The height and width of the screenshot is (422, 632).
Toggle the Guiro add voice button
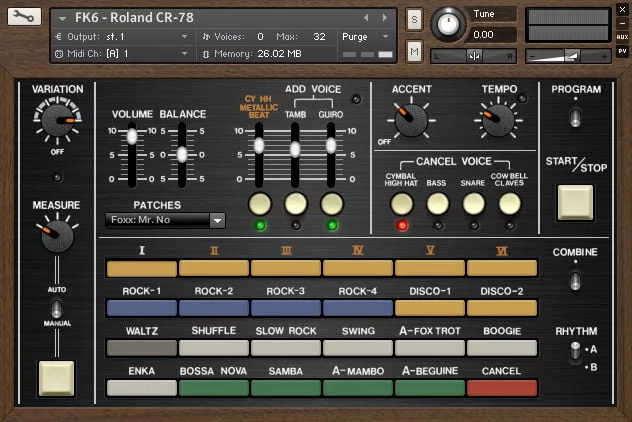coord(332,204)
